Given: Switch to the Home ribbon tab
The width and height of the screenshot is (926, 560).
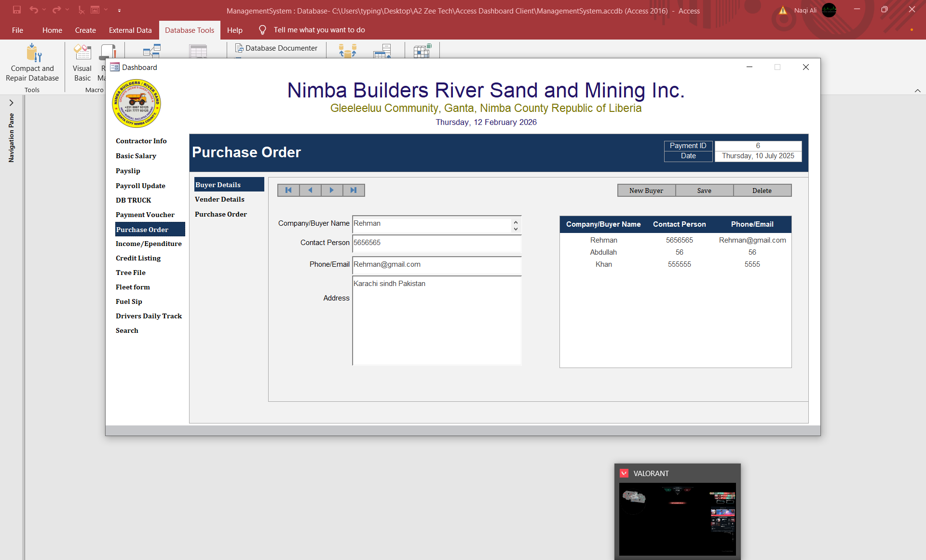Looking at the screenshot, I should pyautogui.click(x=52, y=30).
